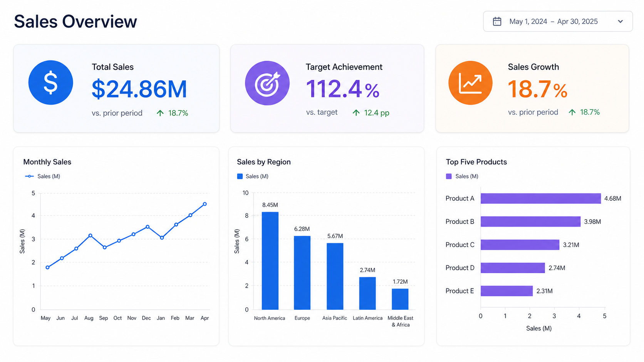Click the Product A axis label
The height and width of the screenshot is (362, 644).
[460, 199]
